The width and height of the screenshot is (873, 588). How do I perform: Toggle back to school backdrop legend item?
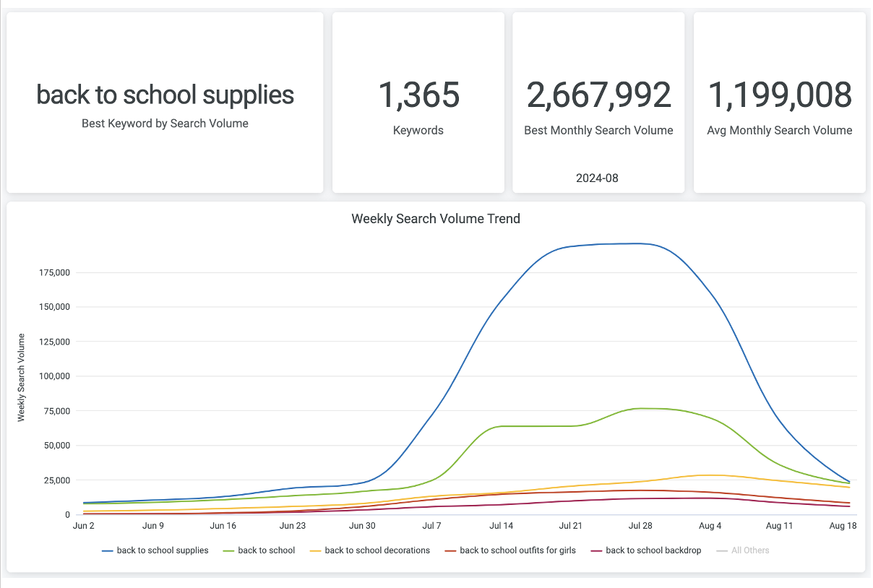coord(645,550)
